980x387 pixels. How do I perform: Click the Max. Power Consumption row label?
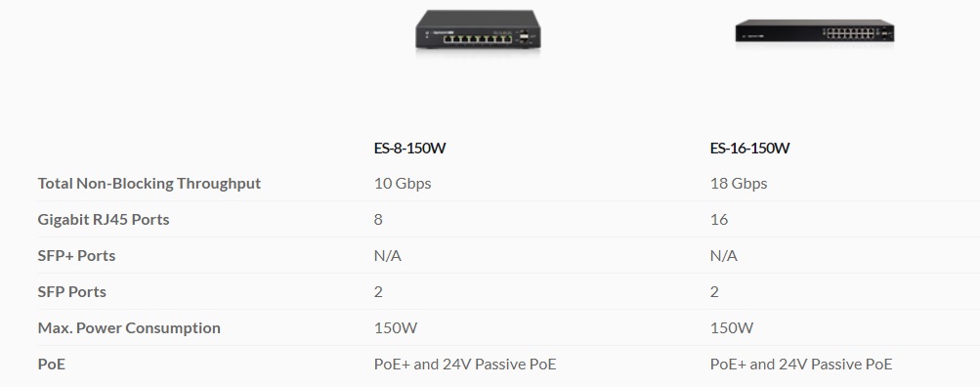[x=129, y=328]
